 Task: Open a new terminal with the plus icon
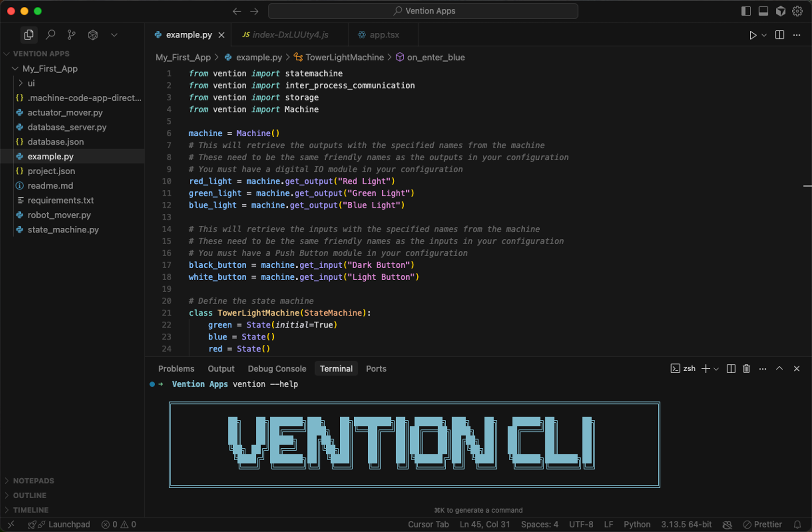705,368
